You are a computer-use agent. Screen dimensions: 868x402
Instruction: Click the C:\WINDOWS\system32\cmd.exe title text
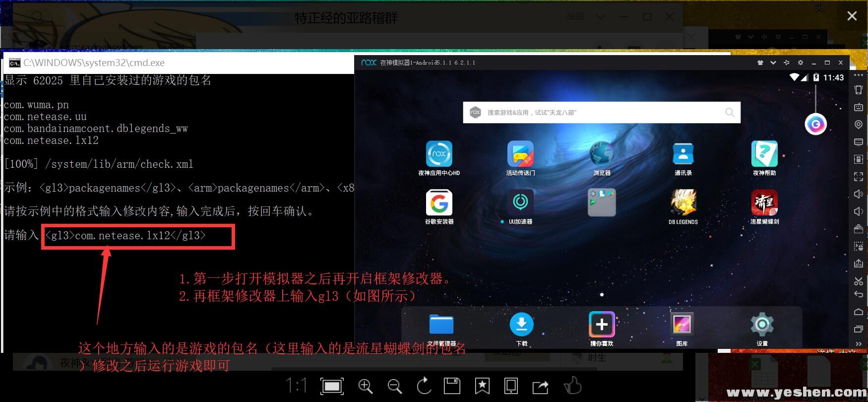(94, 63)
